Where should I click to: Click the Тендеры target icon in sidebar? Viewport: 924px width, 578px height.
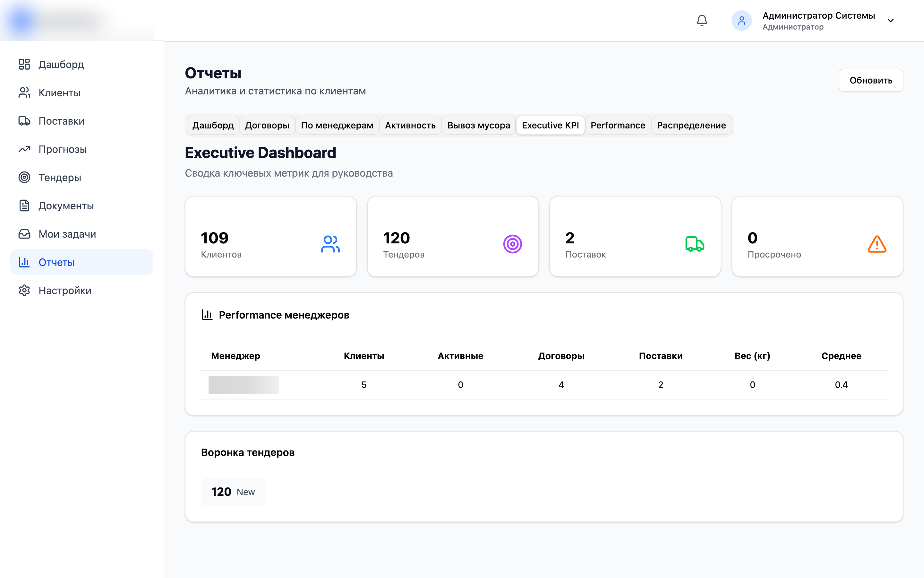(24, 177)
